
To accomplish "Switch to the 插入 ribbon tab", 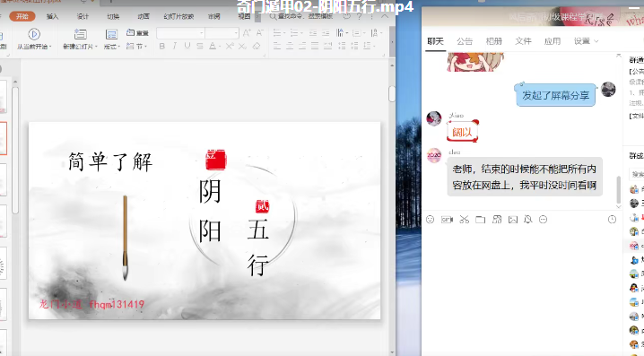I will 52,16.
